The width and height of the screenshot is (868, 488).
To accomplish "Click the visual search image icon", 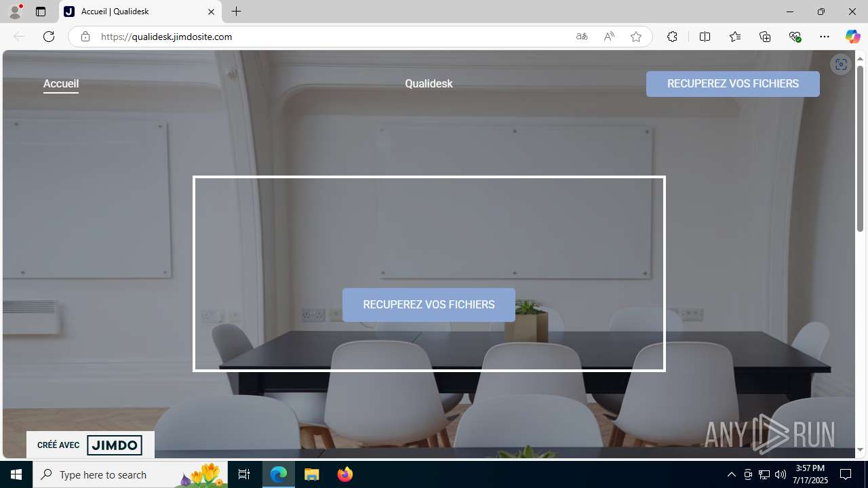I will pos(841,64).
